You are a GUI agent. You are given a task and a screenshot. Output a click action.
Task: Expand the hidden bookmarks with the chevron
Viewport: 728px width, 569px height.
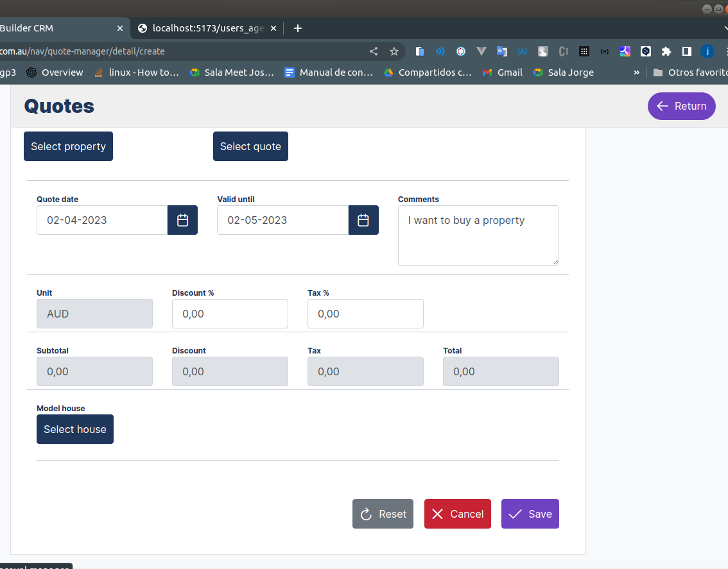[x=636, y=72]
